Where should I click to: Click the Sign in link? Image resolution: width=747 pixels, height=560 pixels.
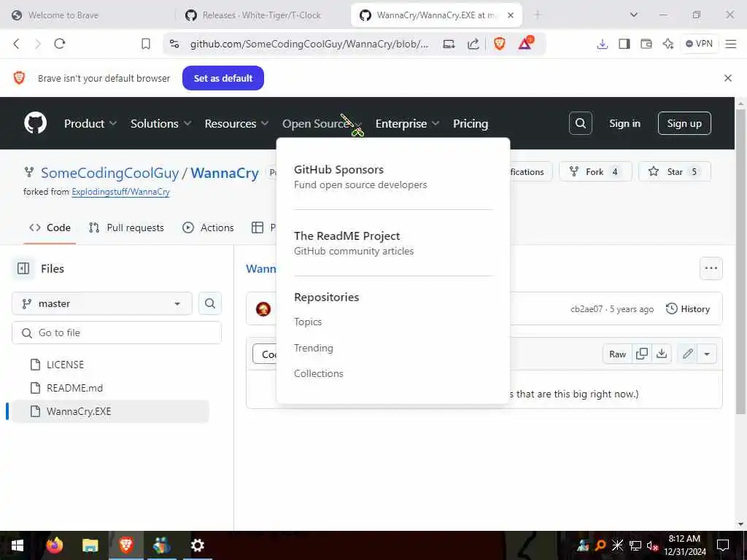[624, 123]
